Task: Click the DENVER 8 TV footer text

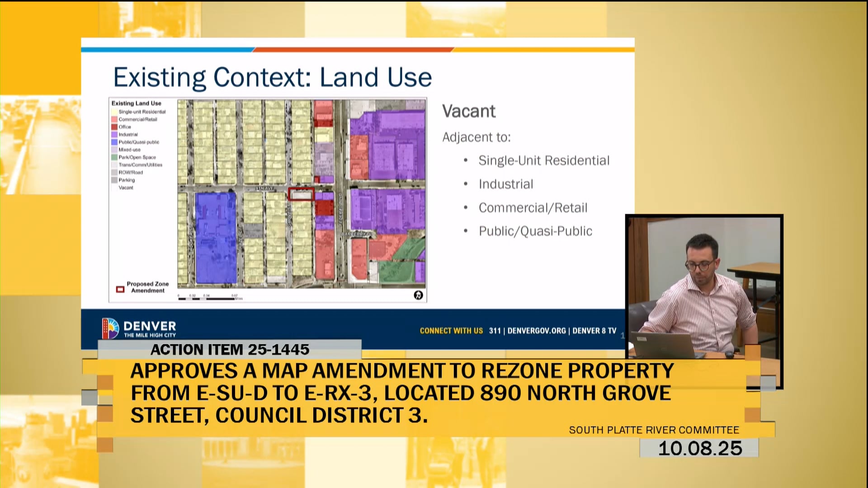Action: (x=594, y=331)
